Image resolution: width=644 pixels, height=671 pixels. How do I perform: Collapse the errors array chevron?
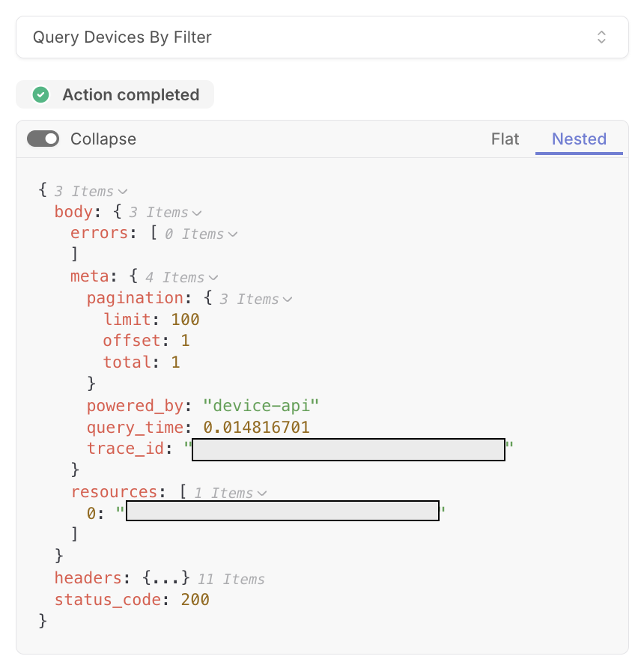[x=233, y=234]
